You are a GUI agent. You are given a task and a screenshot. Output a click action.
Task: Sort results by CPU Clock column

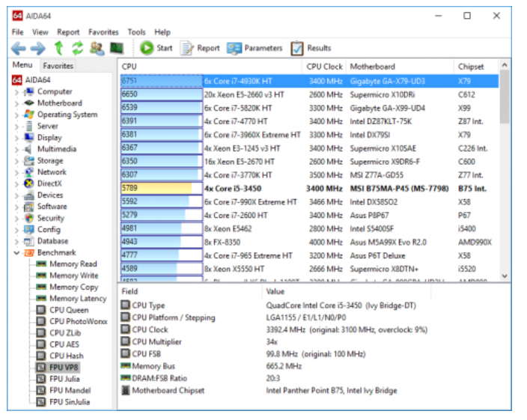[x=324, y=67]
